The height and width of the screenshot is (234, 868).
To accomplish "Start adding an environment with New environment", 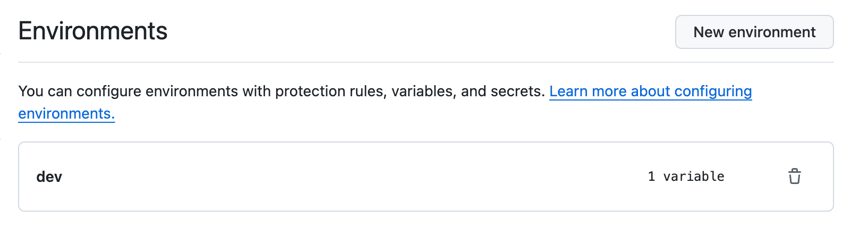I will 754,32.
